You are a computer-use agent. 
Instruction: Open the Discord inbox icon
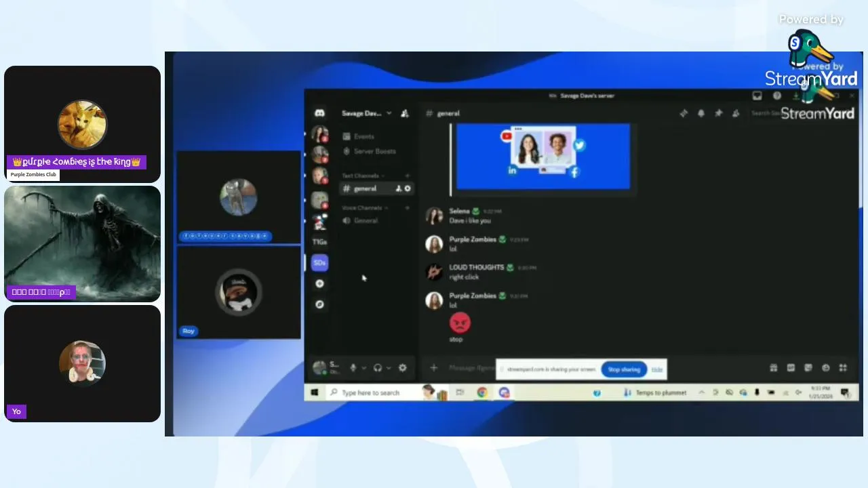757,96
